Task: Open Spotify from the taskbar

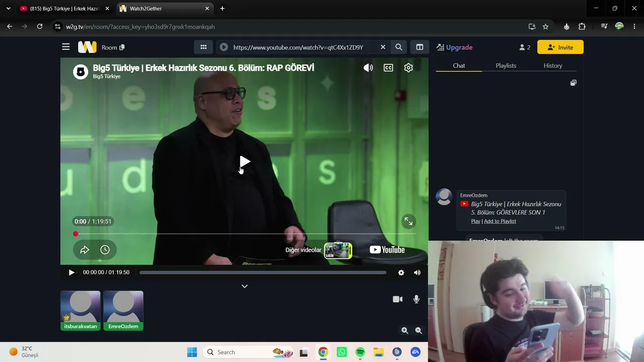Action: [360, 352]
